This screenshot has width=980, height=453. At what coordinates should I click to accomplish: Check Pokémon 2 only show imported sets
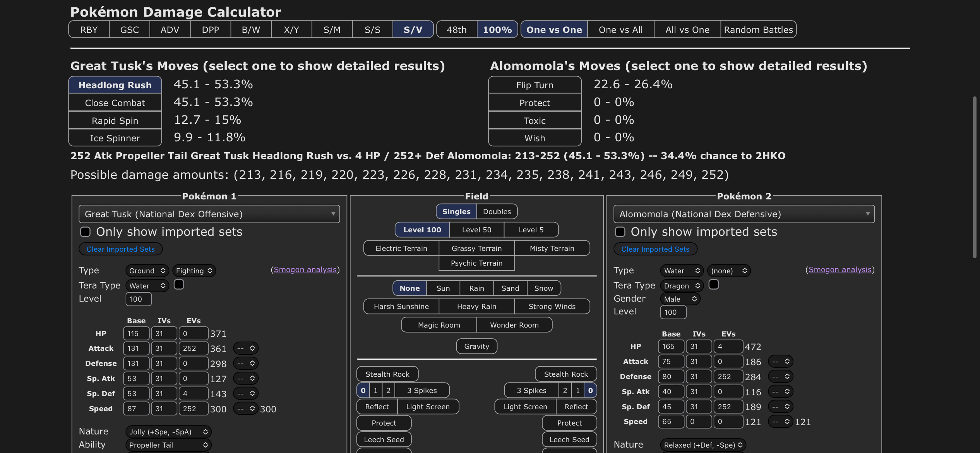point(620,232)
